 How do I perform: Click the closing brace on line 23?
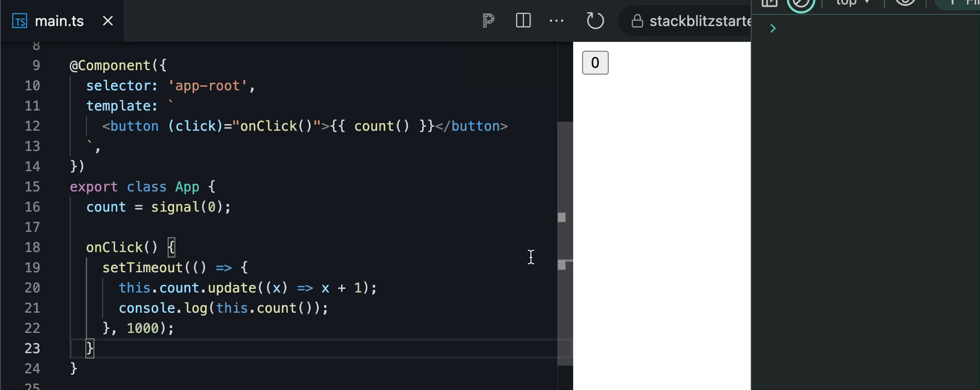pos(89,349)
